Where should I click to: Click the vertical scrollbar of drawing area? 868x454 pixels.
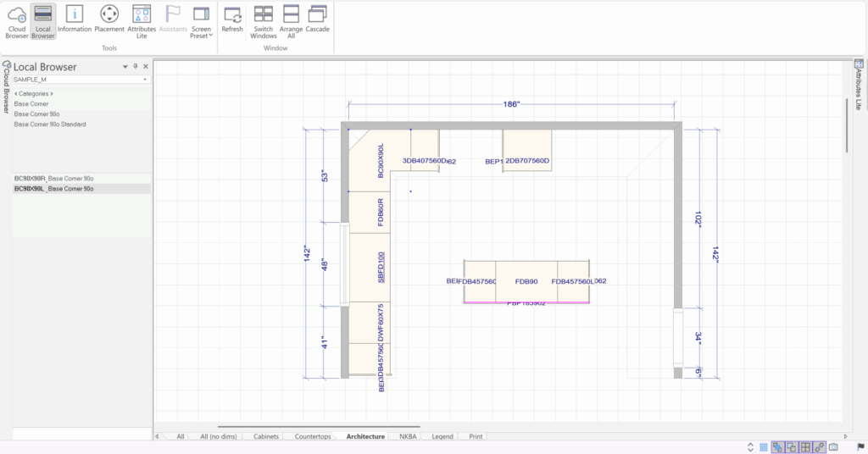click(847, 125)
